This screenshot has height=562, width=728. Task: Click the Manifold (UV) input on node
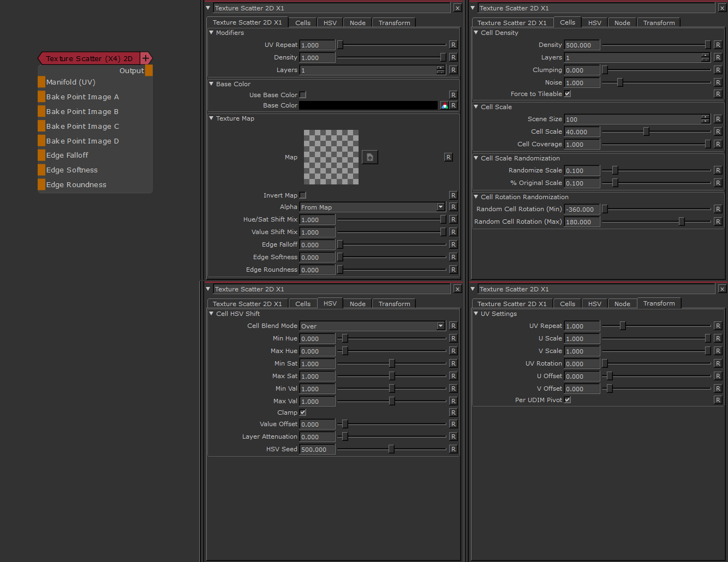pyautogui.click(x=41, y=82)
